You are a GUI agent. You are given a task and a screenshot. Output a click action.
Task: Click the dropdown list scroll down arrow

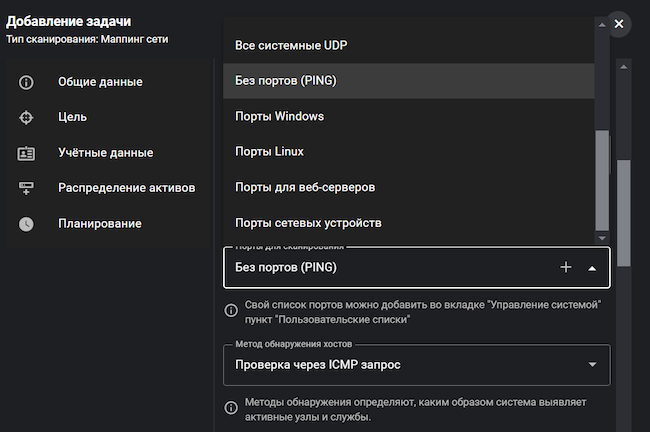pyautogui.click(x=601, y=238)
